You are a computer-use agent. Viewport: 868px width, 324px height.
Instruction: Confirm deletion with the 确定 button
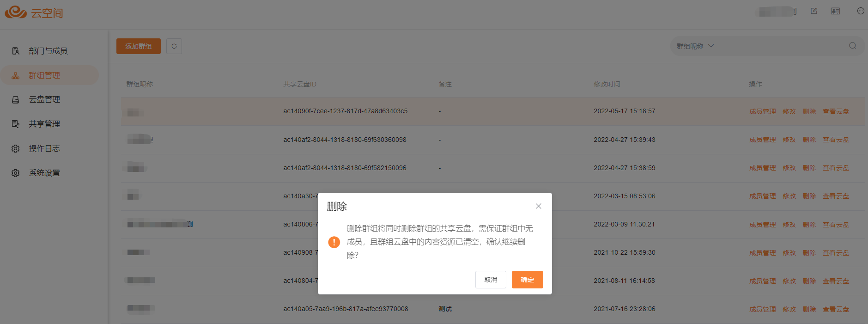(527, 280)
